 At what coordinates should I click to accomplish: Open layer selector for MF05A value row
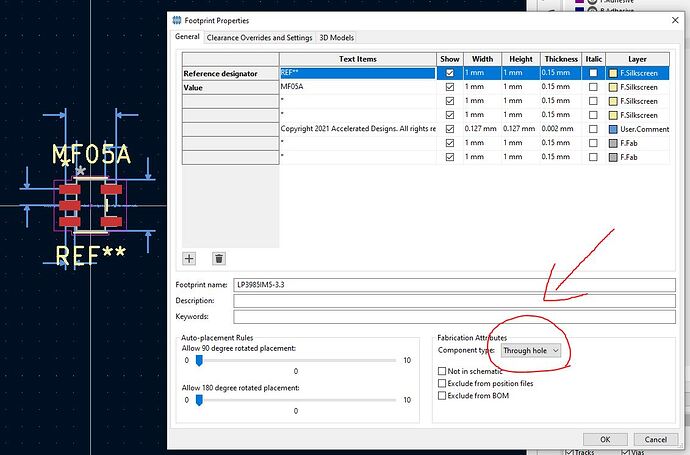(x=638, y=87)
